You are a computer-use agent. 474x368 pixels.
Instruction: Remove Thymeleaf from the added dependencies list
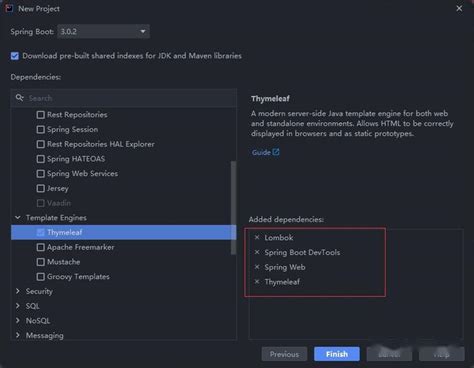point(257,281)
